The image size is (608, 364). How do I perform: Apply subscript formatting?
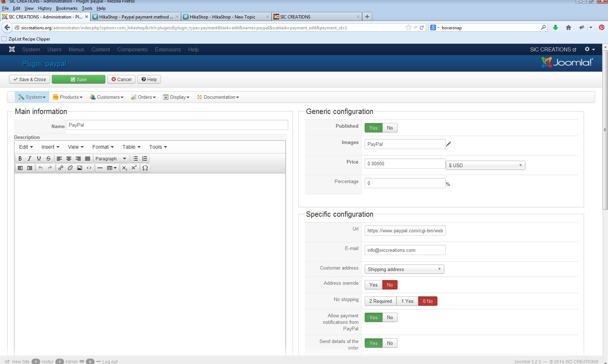pyautogui.click(x=125, y=168)
